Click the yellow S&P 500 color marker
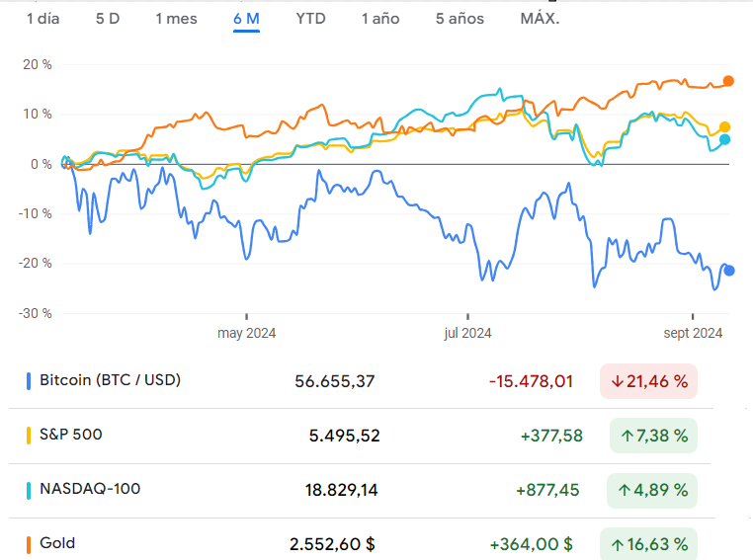The width and height of the screenshot is (753, 560). click(x=28, y=435)
